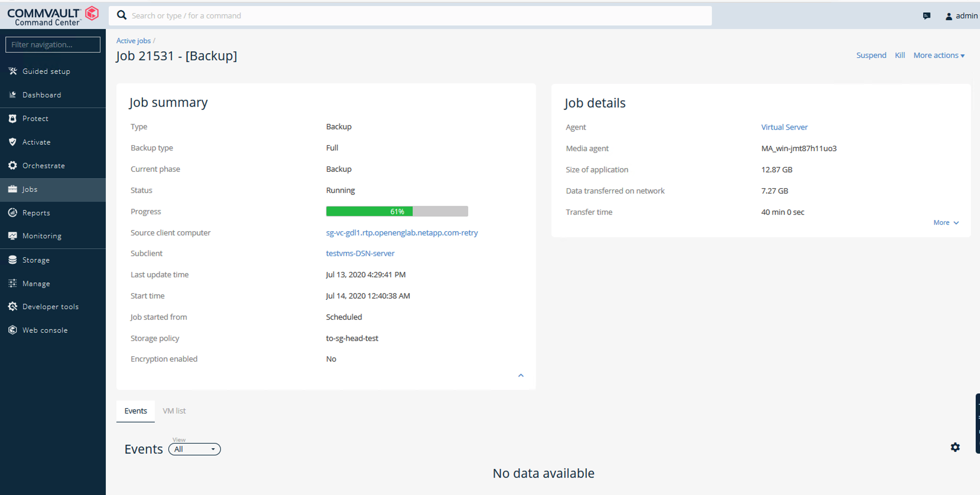Open the Events View All dropdown
Image resolution: width=980 pixels, height=495 pixels.
tap(195, 449)
